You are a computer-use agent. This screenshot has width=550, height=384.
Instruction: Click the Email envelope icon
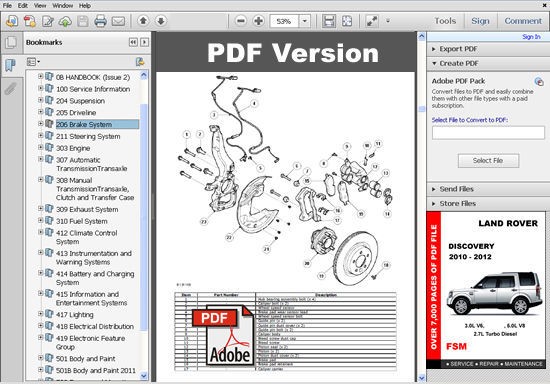coord(118,21)
